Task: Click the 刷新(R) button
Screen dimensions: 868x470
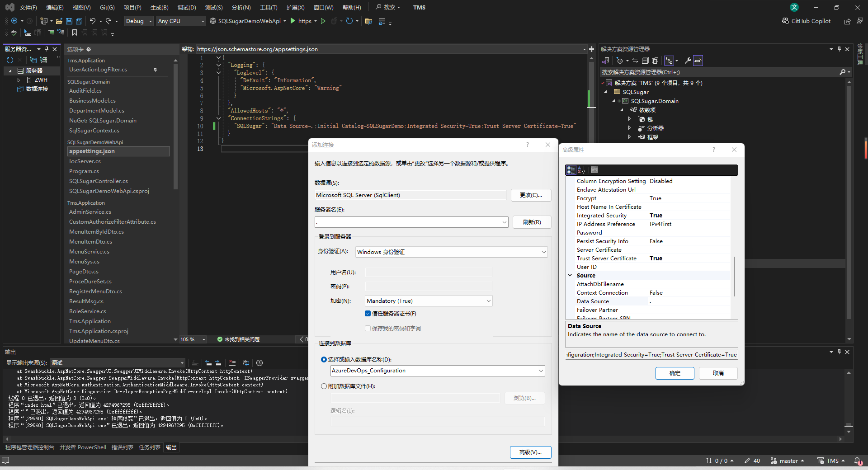Action: click(532, 222)
